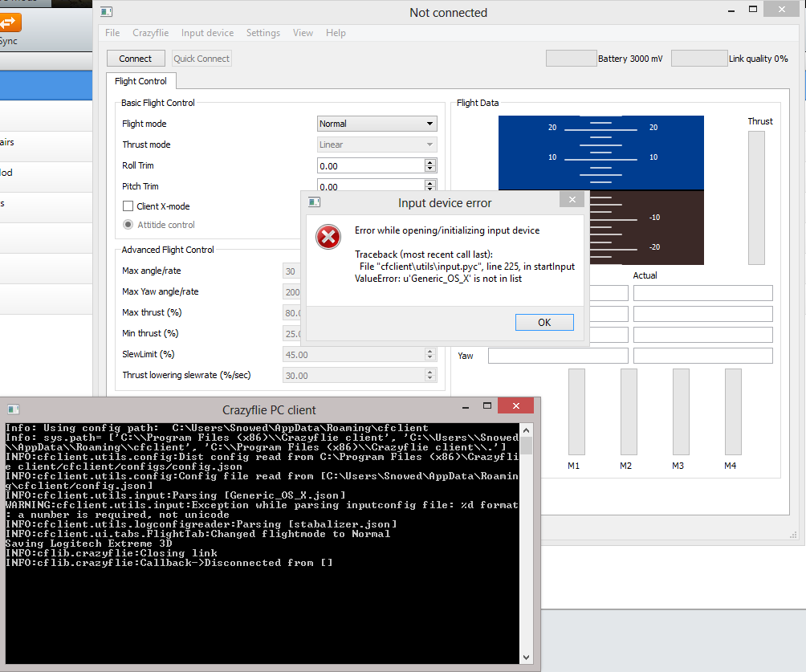Click the Battery progress bar

(x=571, y=59)
